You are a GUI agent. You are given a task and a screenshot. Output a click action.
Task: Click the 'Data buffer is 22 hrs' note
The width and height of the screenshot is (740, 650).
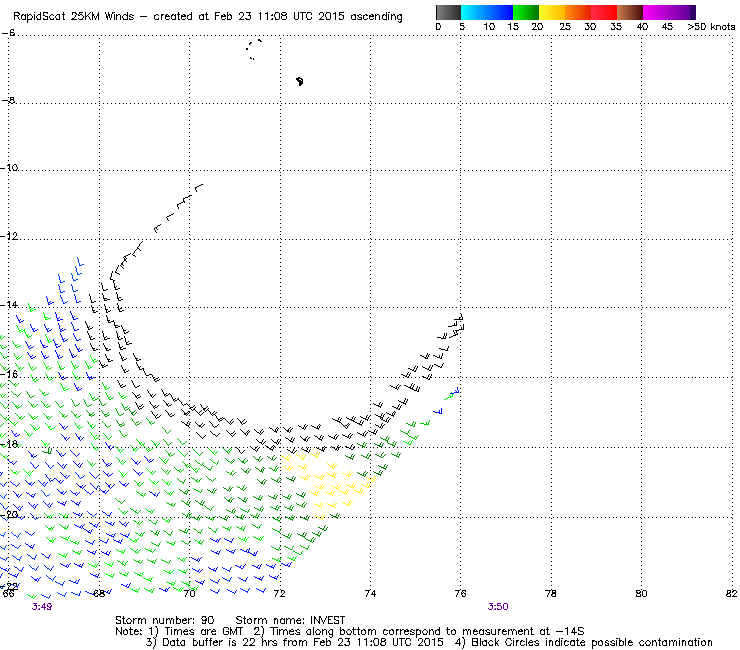(x=294, y=642)
